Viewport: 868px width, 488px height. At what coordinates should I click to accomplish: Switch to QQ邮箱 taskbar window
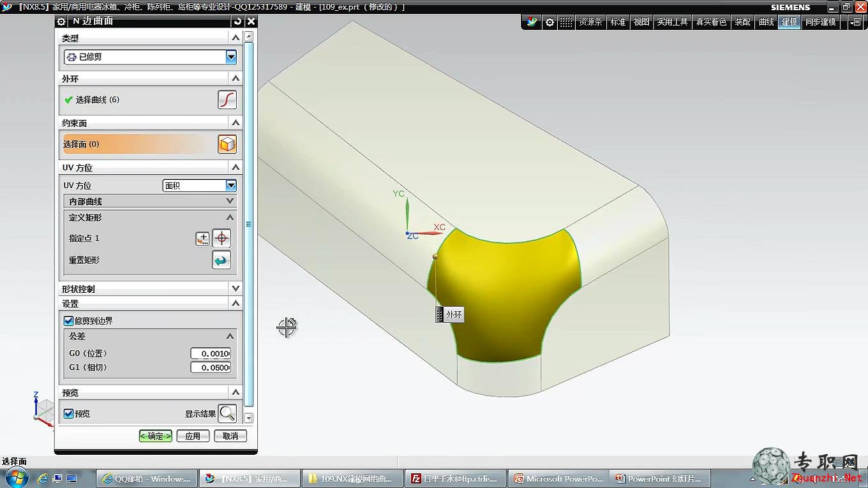pyautogui.click(x=147, y=478)
